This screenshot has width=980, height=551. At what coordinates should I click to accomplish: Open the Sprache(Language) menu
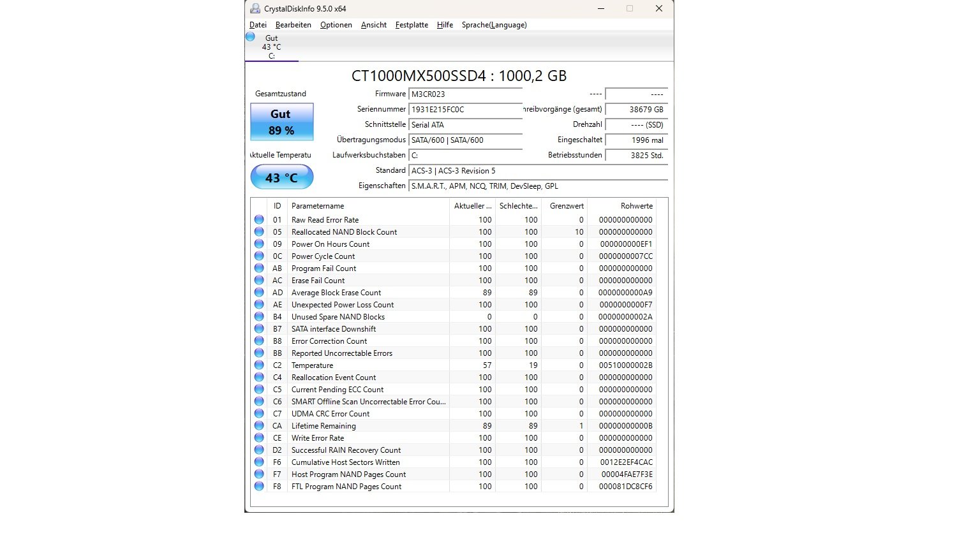pyautogui.click(x=494, y=25)
